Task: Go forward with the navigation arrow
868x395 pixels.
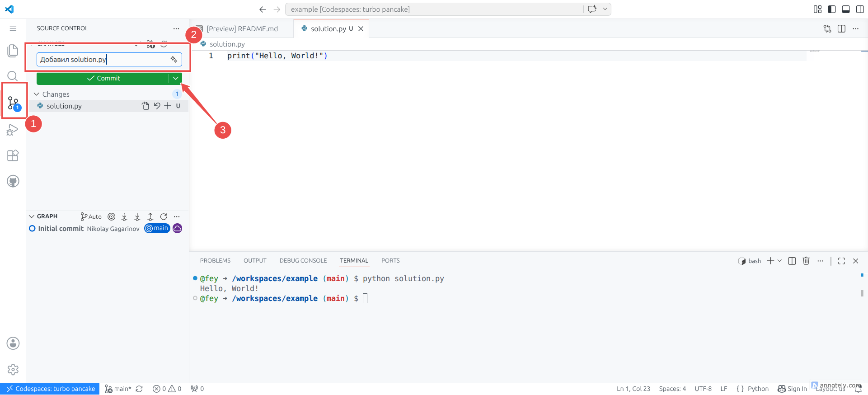Action: click(x=277, y=9)
